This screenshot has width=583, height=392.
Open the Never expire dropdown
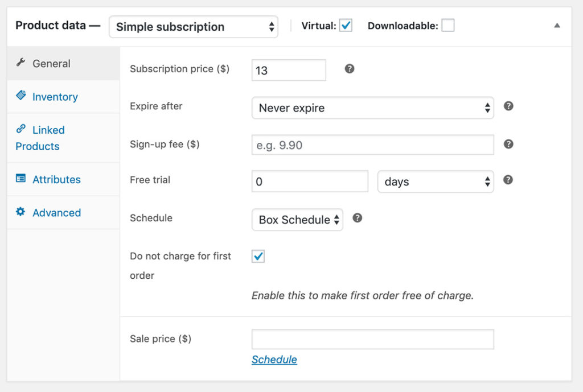[x=372, y=108]
